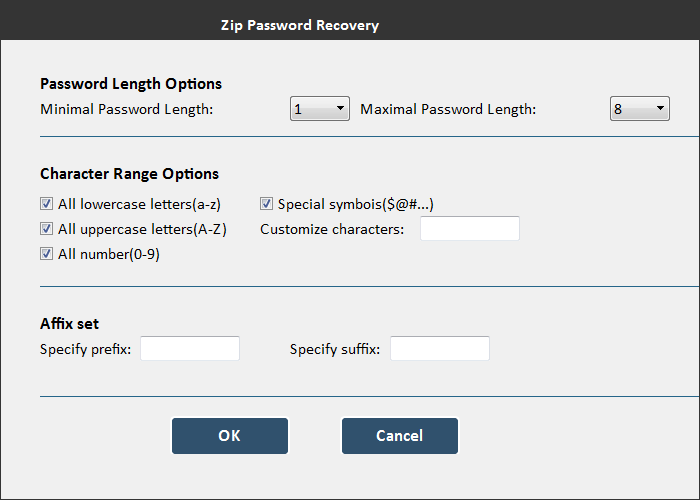Focus the Customize characters text field
The height and width of the screenshot is (500, 700).
click(470, 229)
